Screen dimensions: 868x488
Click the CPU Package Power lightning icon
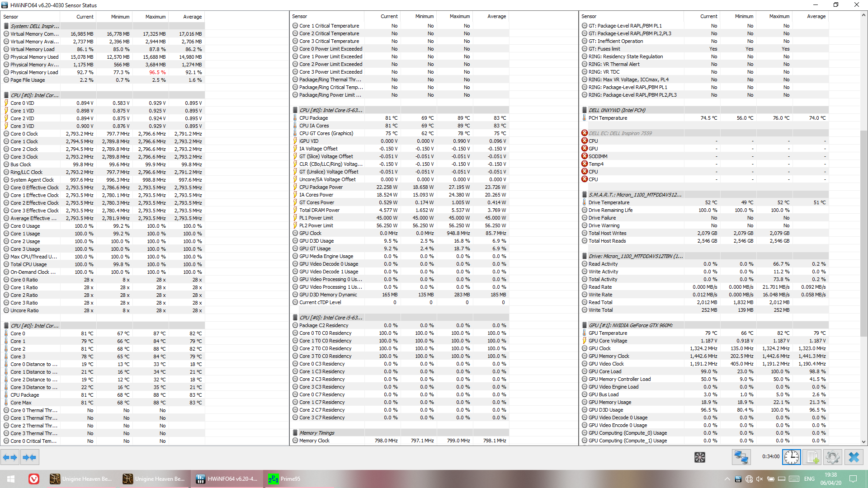click(295, 187)
